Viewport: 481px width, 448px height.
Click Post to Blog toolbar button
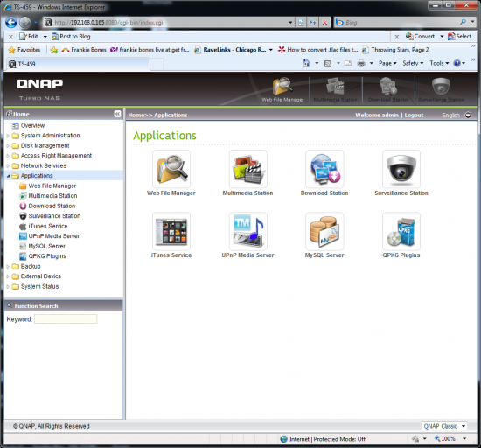click(71, 37)
